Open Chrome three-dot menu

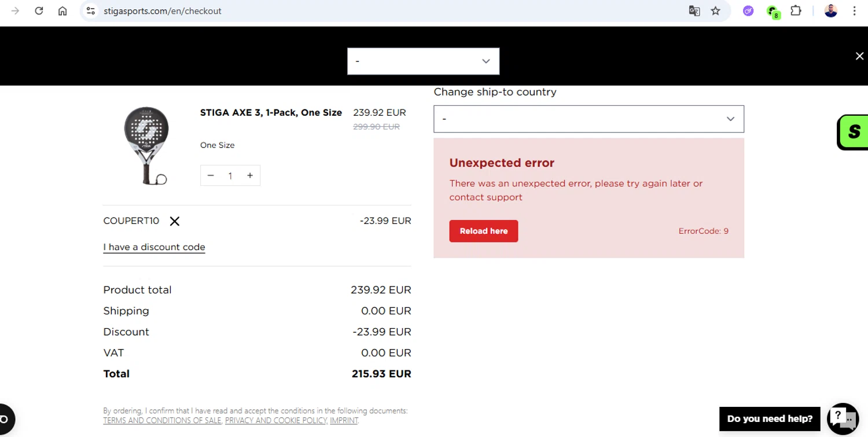click(x=854, y=11)
